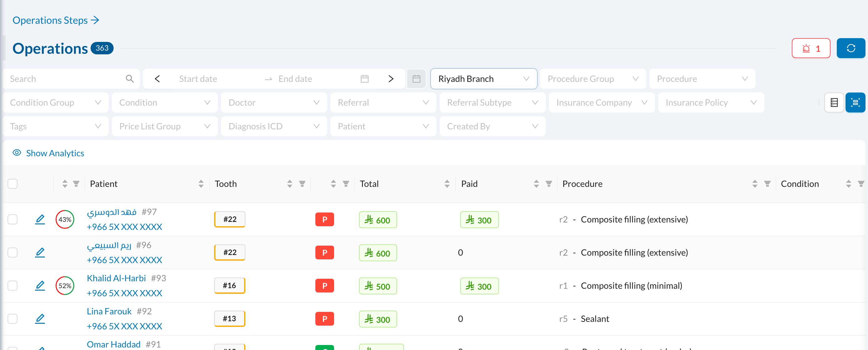
Task: Click the 43% progress circle indicator
Action: [65, 219]
